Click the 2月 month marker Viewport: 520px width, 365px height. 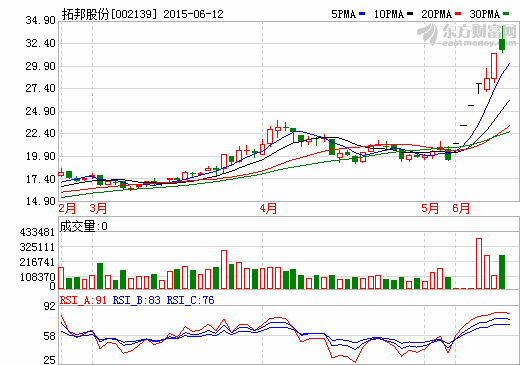(67, 208)
